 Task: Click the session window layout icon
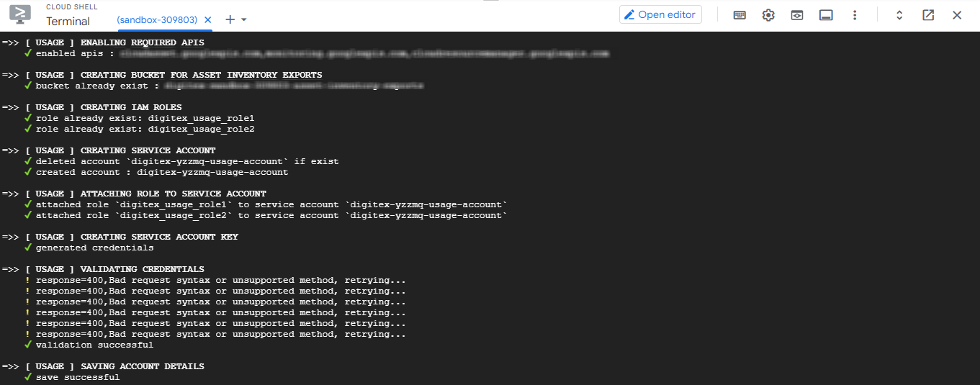point(826,15)
